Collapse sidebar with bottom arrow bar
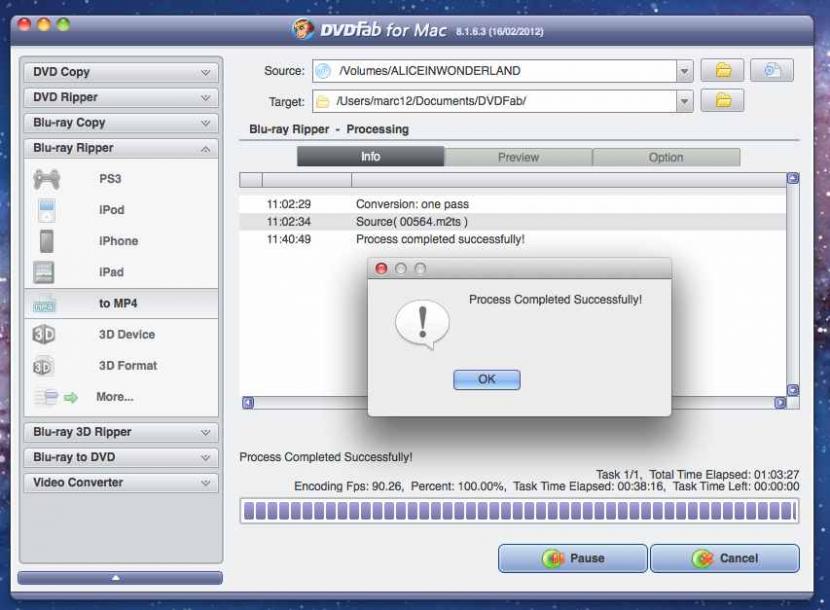 (120, 578)
